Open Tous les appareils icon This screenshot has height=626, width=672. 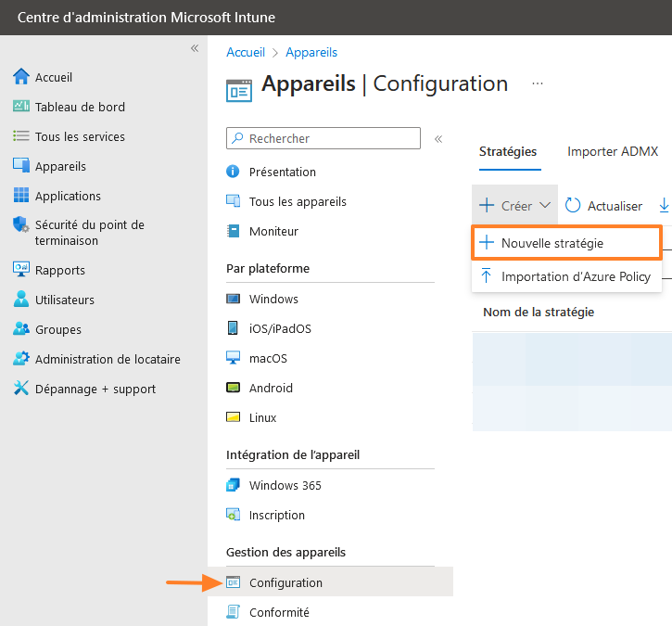click(233, 201)
